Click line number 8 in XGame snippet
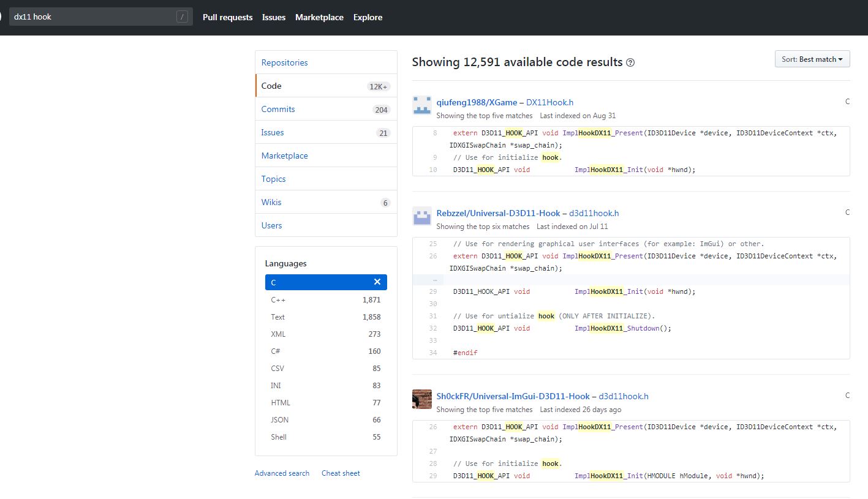Image resolution: width=868 pixels, height=499 pixels. click(x=435, y=133)
